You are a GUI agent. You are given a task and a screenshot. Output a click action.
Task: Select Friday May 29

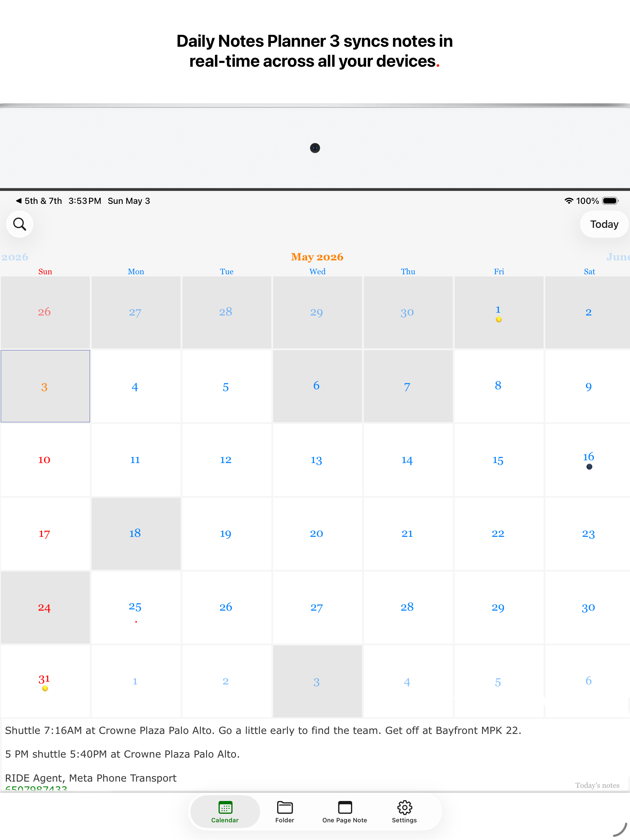499,607
